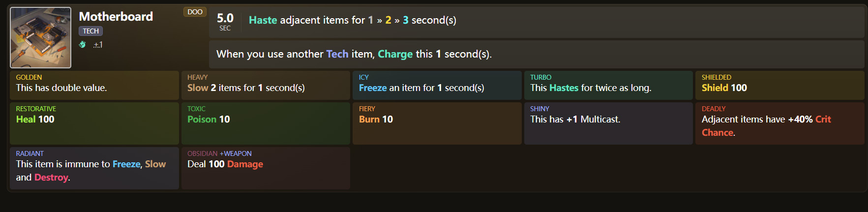Viewport: 868px width, 212px height.
Task: Click the TECH tag badge
Action: click(90, 31)
